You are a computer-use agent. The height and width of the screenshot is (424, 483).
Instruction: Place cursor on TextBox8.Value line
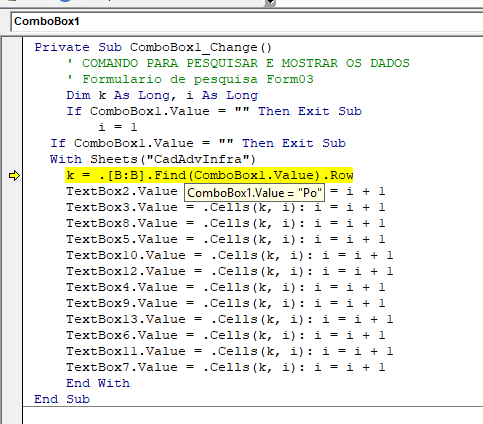(x=226, y=223)
